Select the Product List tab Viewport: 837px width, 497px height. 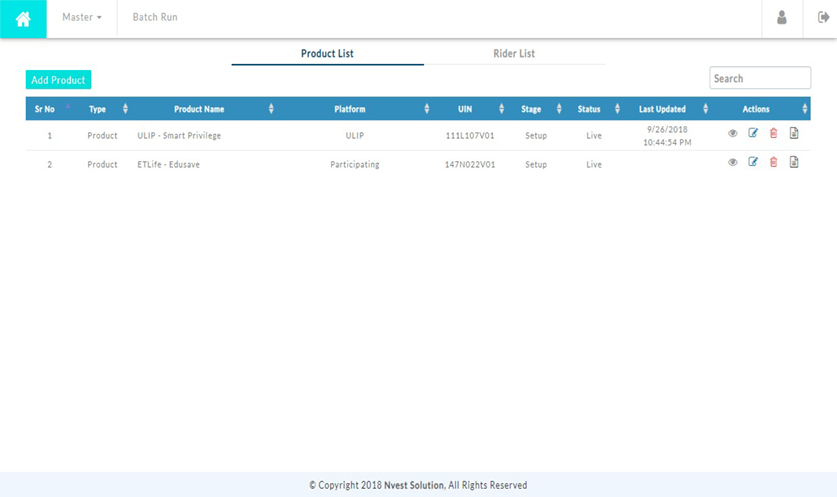(x=327, y=54)
